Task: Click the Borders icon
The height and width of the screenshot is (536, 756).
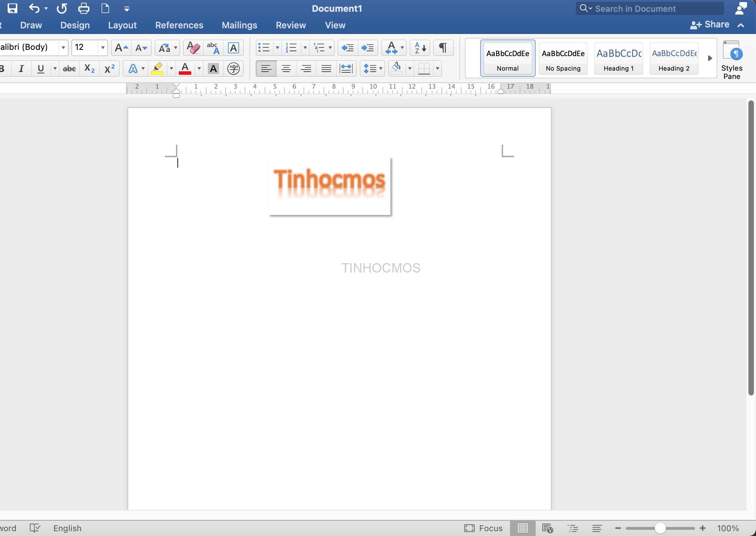Action: point(424,69)
